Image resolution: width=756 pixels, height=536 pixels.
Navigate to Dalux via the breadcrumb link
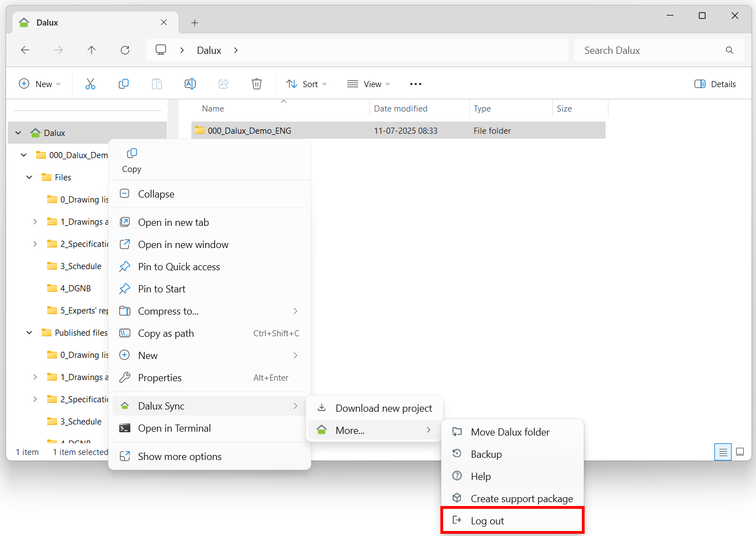click(x=209, y=50)
